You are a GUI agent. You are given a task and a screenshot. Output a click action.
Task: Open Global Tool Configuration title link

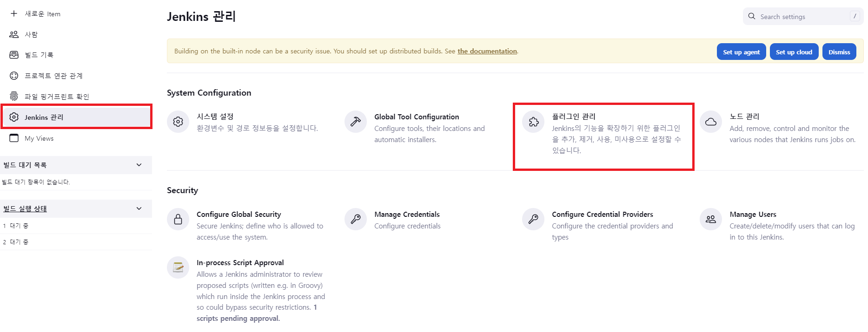click(x=417, y=117)
